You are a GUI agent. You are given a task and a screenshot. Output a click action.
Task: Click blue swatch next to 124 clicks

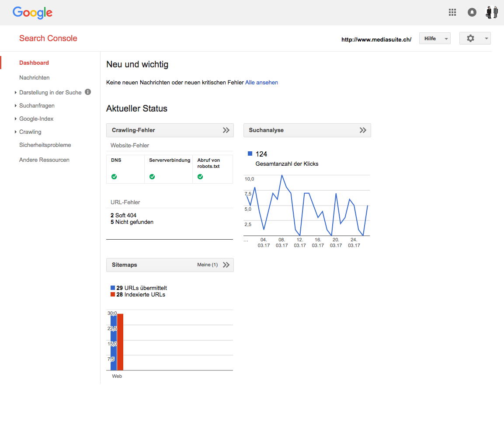click(x=250, y=153)
